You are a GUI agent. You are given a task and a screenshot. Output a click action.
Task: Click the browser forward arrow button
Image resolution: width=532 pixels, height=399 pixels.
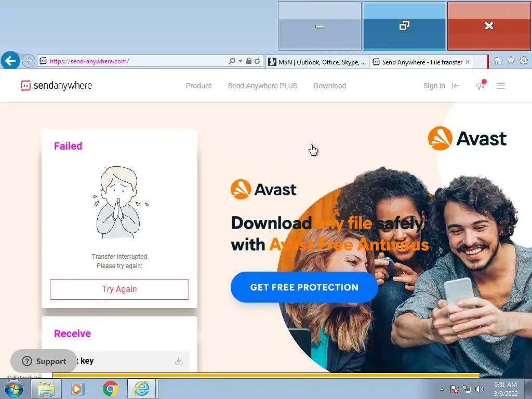[x=29, y=61]
